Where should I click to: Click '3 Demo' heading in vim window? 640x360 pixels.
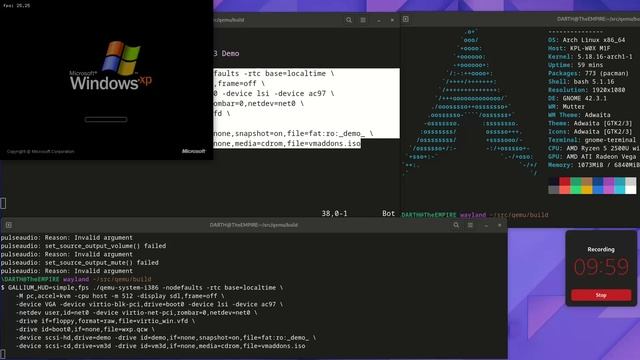[227, 53]
